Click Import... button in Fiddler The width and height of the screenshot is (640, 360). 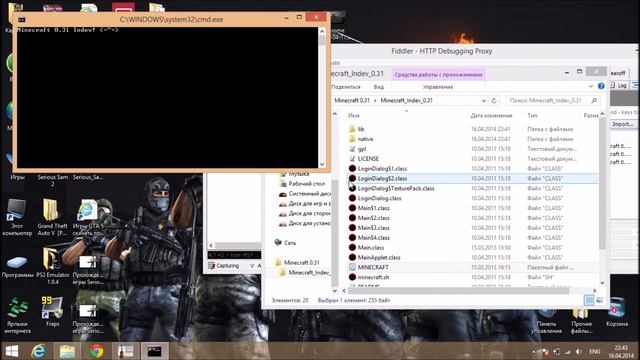(622, 124)
